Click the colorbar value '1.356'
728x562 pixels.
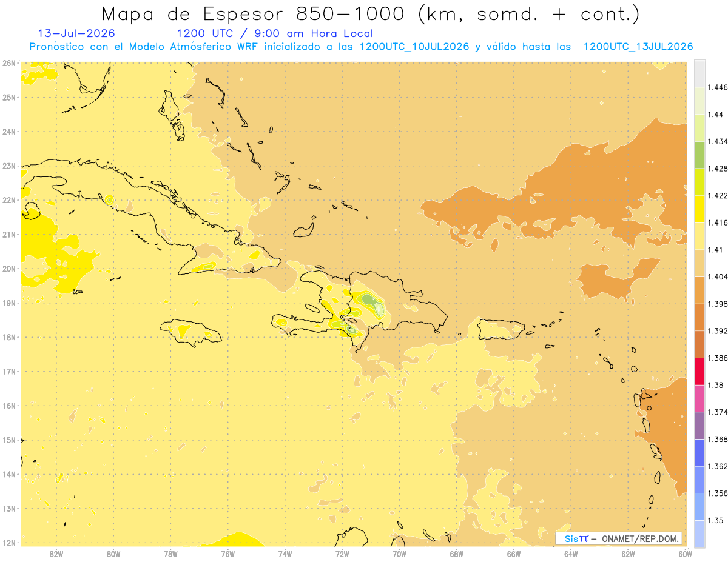point(718,493)
